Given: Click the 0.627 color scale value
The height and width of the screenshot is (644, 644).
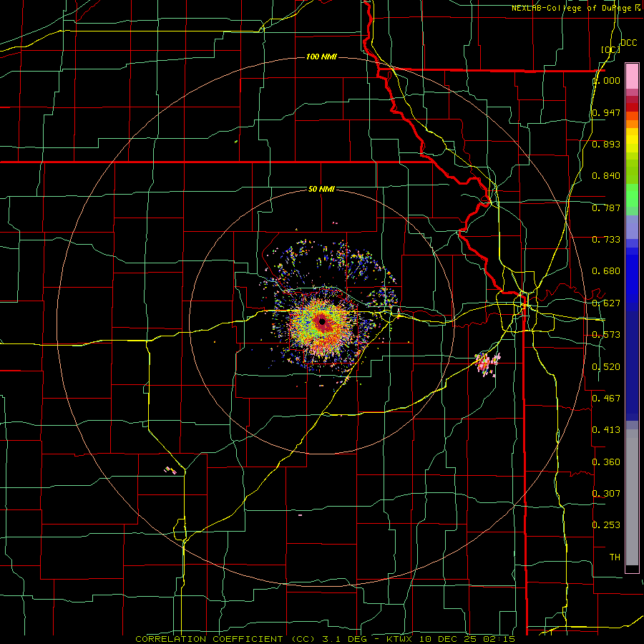Looking at the screenshot, I should [x=606, y=303].
